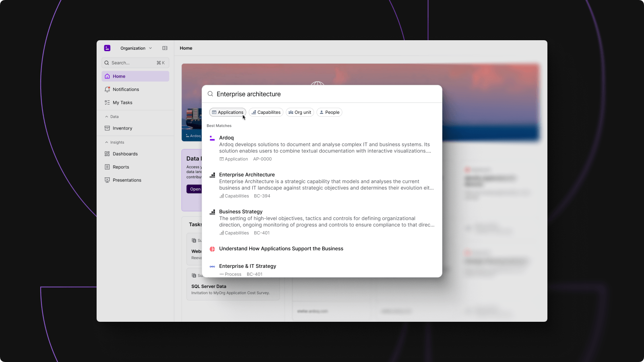
Task: Click the Notifications bell icon
Action: click(x=107, y=89)
